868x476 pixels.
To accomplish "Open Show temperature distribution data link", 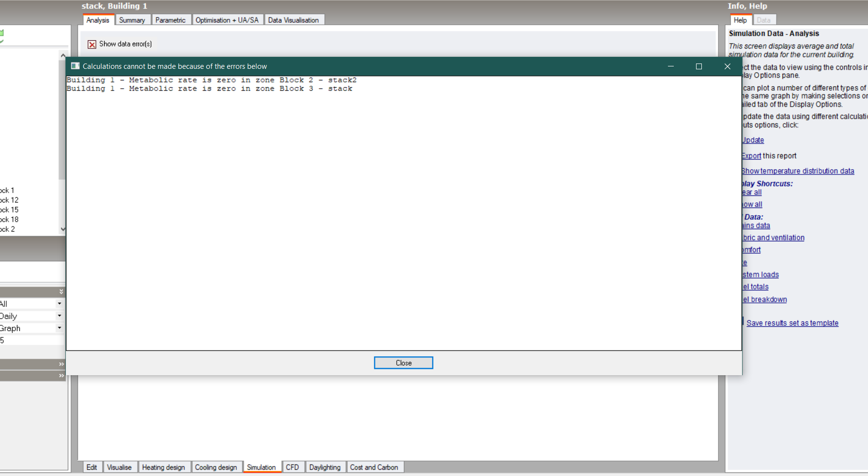I will [x=798, y=171].
